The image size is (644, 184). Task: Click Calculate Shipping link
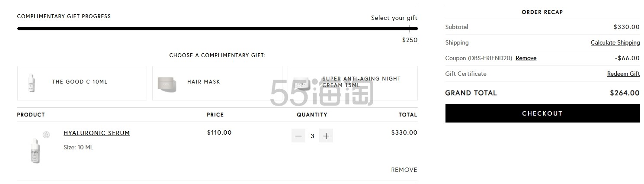(615, 42)
